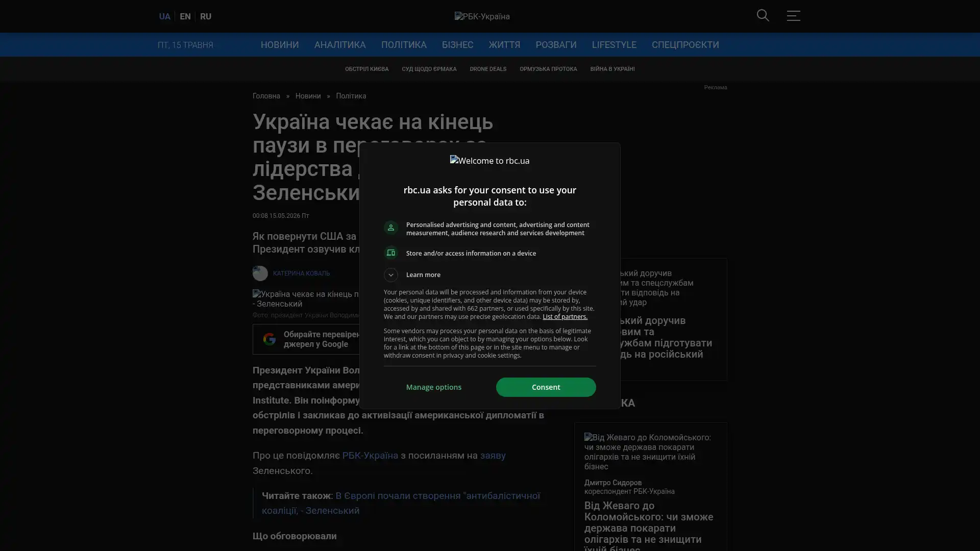This screenshot has height=551, width=980.
Task: Click the personalised advertising person icon
Action: [x=390, y=228]
